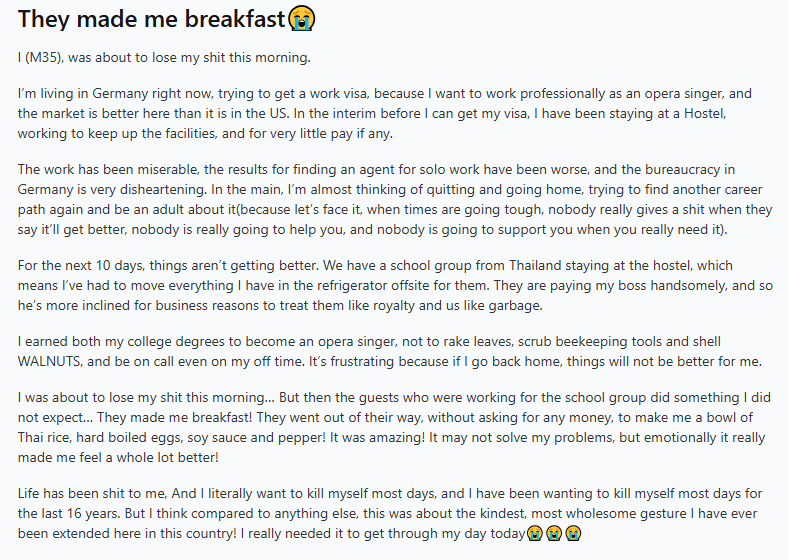Click the middle crying emoji ending the post
The width and height of the screenshot is (788, 560).
click(x=554, y=533)
